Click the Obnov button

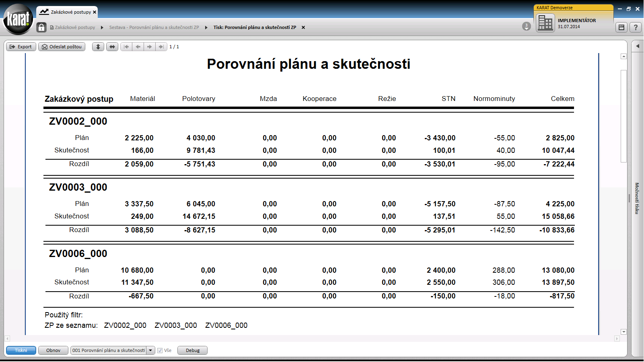pos(53,350)
